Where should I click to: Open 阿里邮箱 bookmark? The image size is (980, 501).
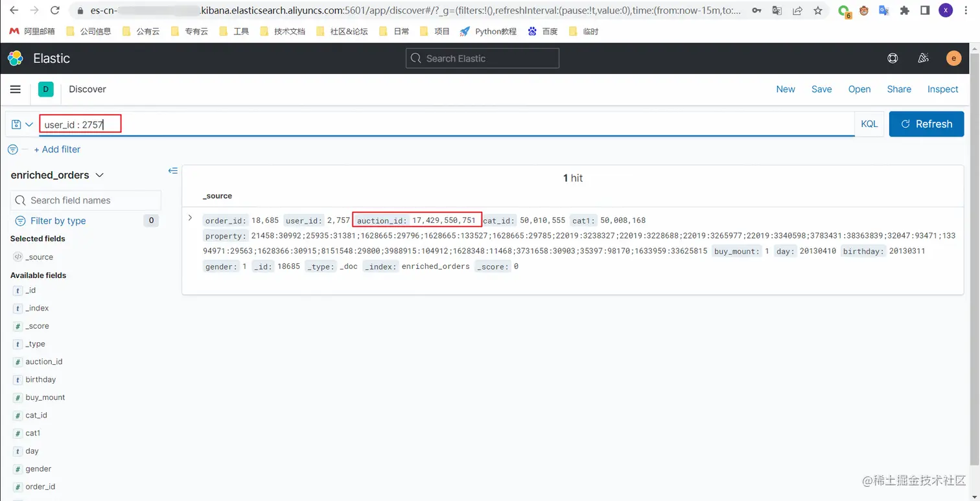(32, 31)
